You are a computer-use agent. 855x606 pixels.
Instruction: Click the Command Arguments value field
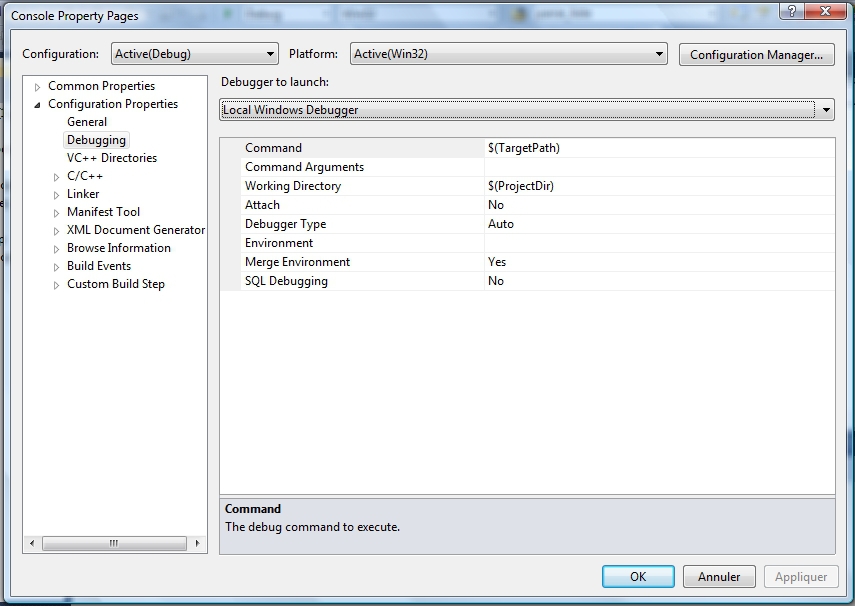click(x=658, y=167)
